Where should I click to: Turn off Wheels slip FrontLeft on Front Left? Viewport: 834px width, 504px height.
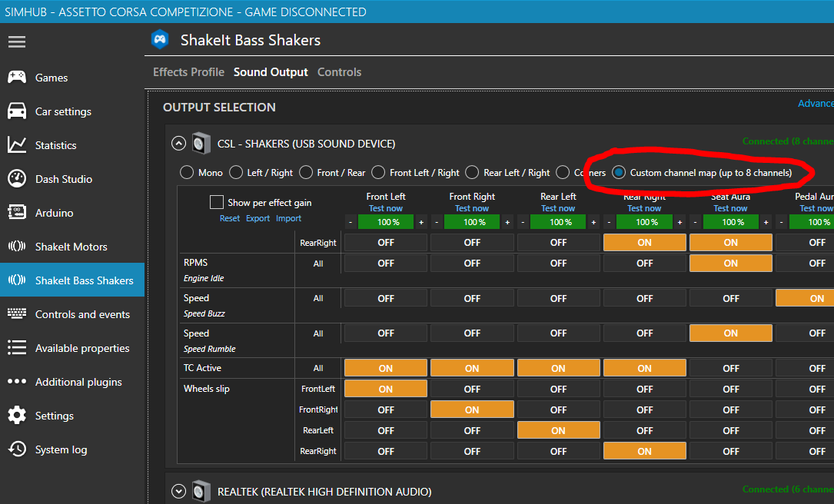[386, 389]
